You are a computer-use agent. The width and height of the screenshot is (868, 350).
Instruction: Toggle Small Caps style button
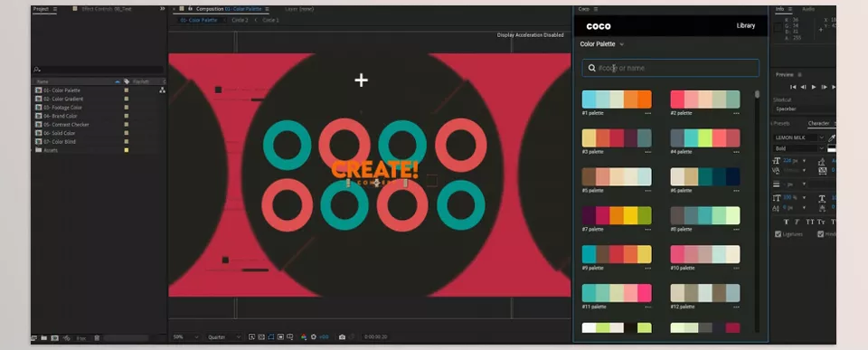pos(822,222)
